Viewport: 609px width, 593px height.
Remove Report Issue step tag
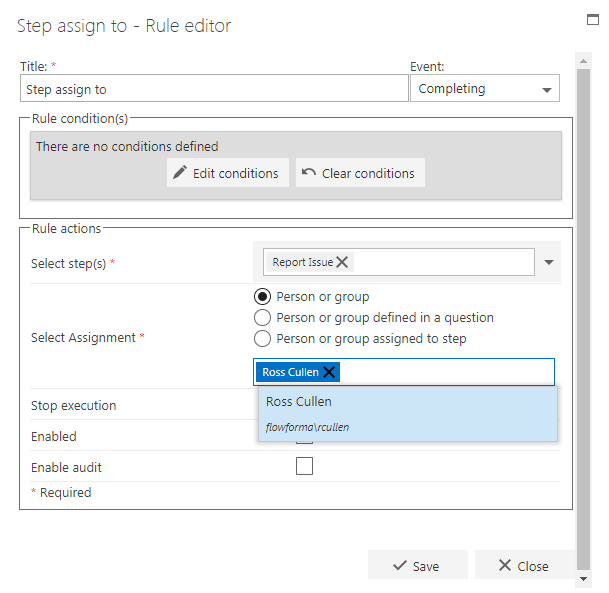(x=342, y=262)
